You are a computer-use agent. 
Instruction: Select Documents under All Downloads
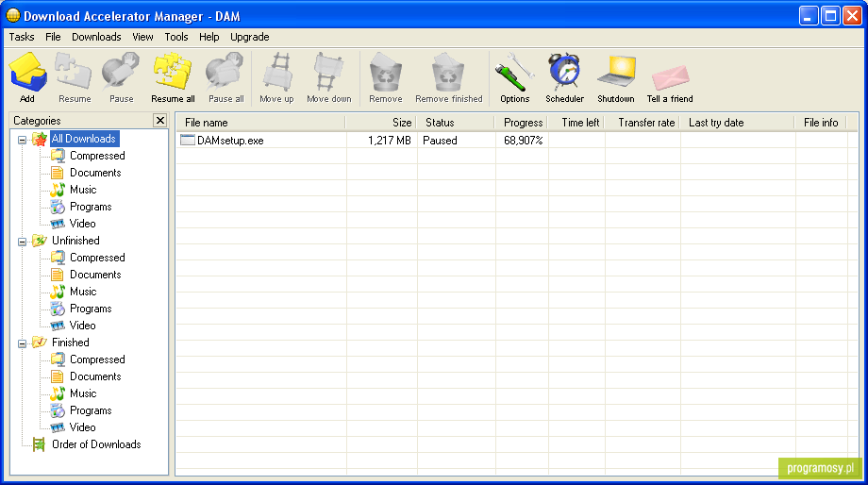[x=95, y=173]
